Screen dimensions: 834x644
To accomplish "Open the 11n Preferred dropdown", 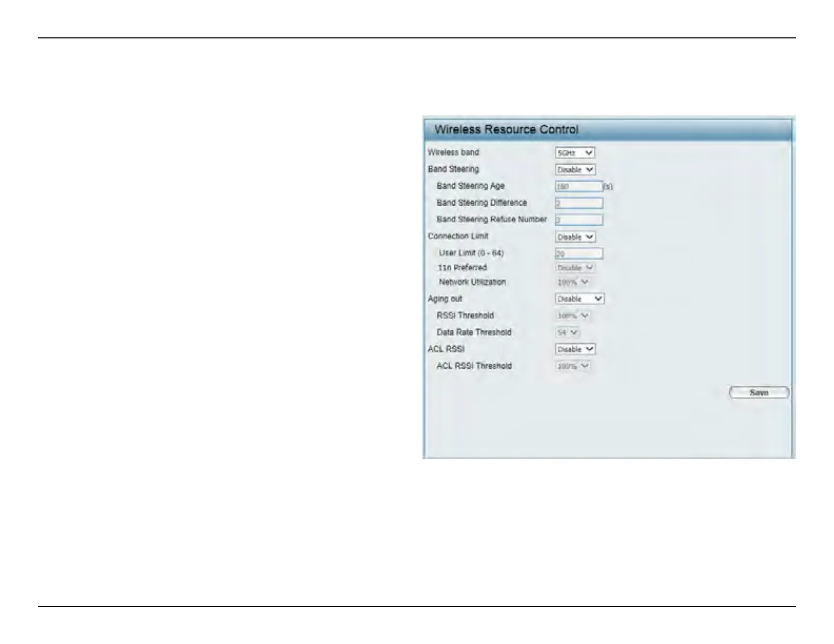I will click(575, 267).
